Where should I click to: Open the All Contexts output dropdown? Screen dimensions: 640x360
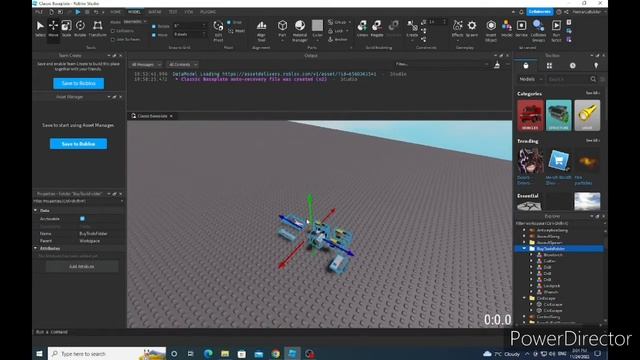[x=182, y=64]
